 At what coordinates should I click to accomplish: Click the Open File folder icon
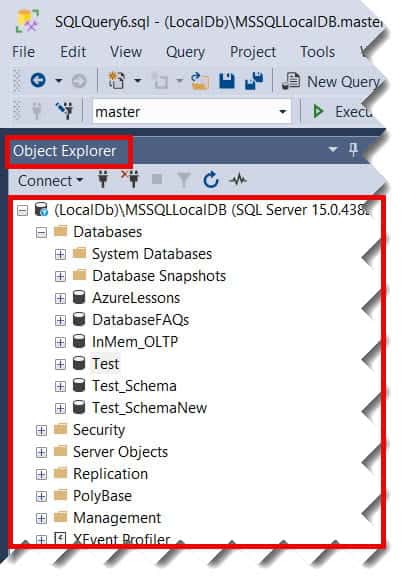(x=200, y=81)
